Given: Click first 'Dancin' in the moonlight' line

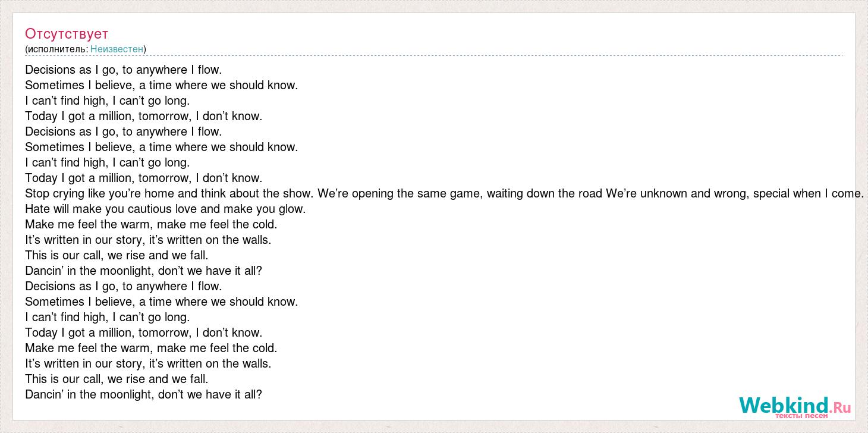Looking at the screenshot, I should tap(143, 271).
